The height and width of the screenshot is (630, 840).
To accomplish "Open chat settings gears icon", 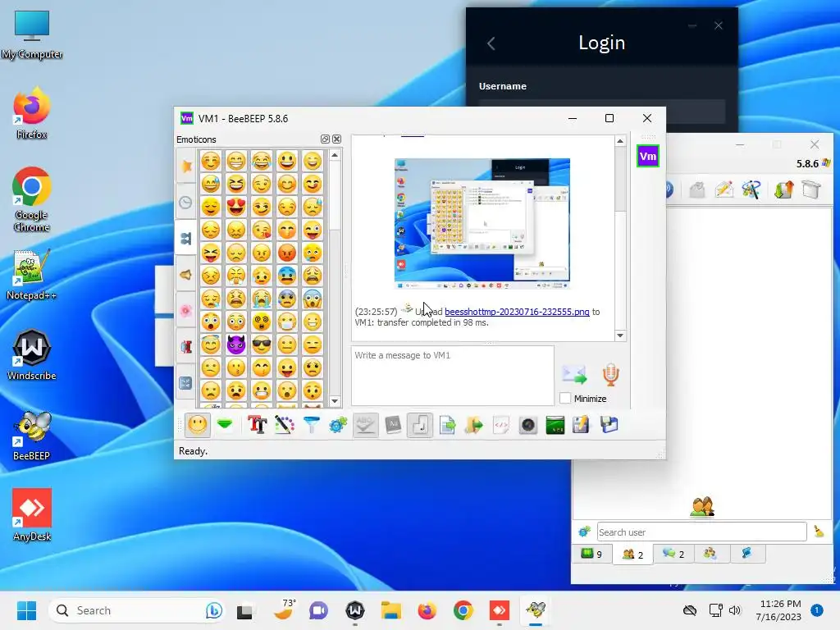I will (338, 426).
